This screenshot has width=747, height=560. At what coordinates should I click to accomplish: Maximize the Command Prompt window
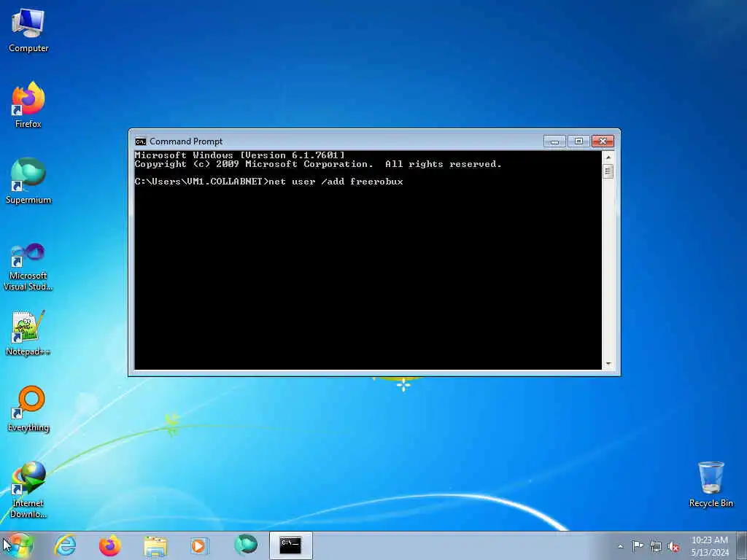[578, 141]
